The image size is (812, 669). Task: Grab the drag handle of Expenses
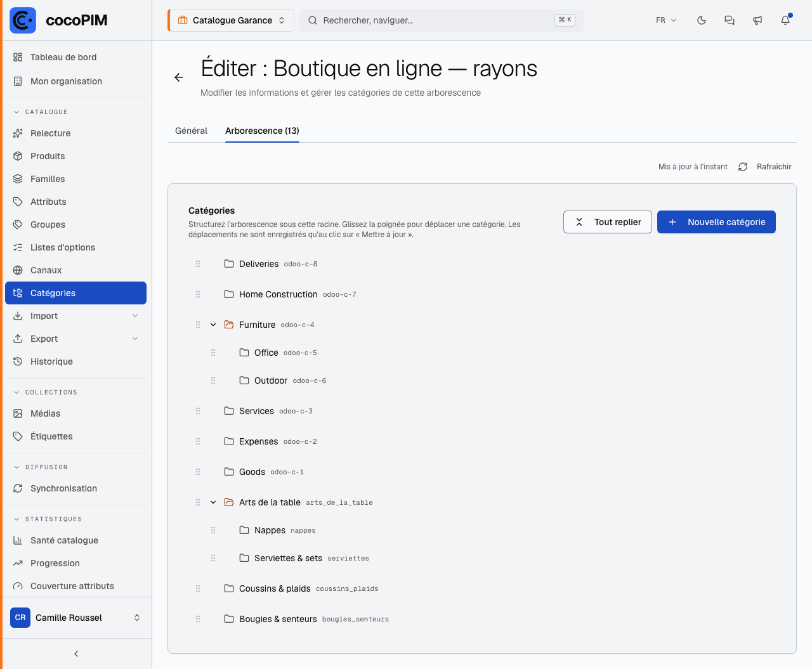pyautogui.click(x=198, y=441)
